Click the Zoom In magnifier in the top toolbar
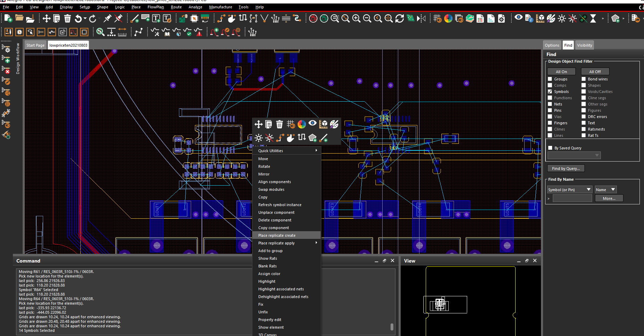Viewport: 644px width, 336px height. [356, 18]
